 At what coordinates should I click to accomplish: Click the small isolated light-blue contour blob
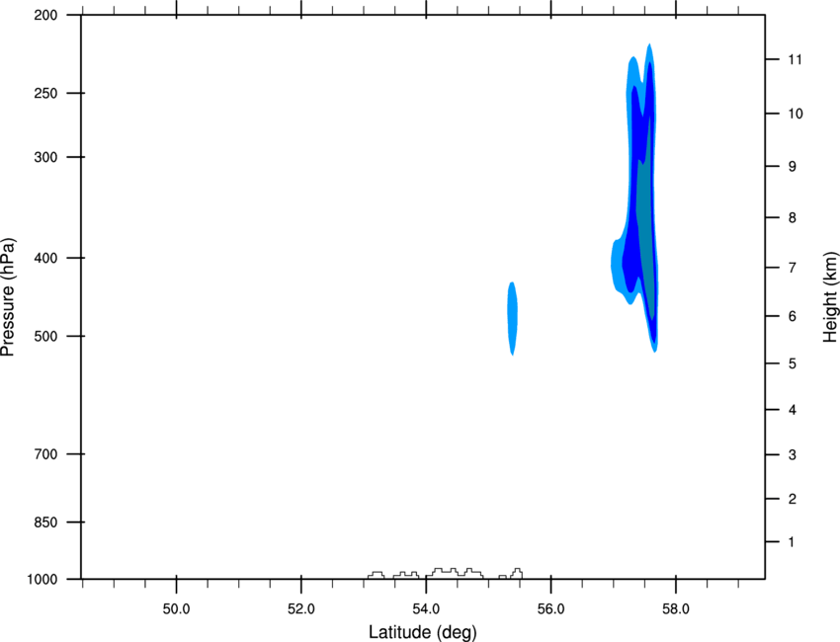coord(512,319)
